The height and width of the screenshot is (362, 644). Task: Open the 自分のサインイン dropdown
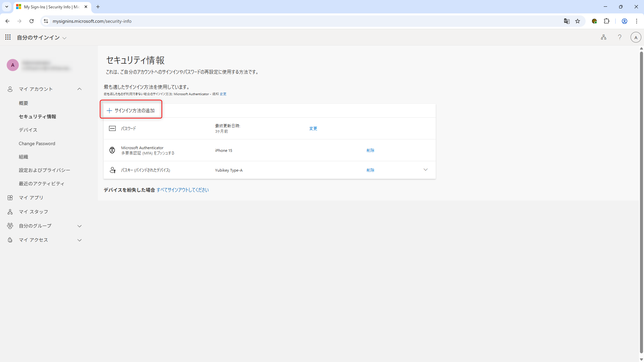[42, 38]
